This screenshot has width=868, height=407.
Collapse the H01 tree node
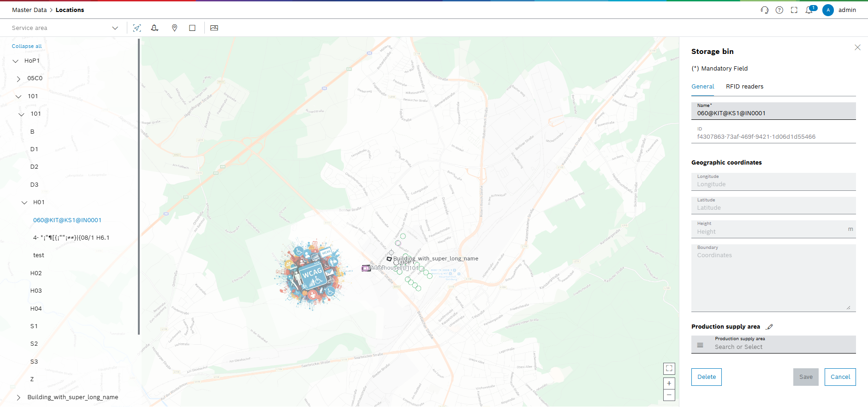(x=24, y=202)
